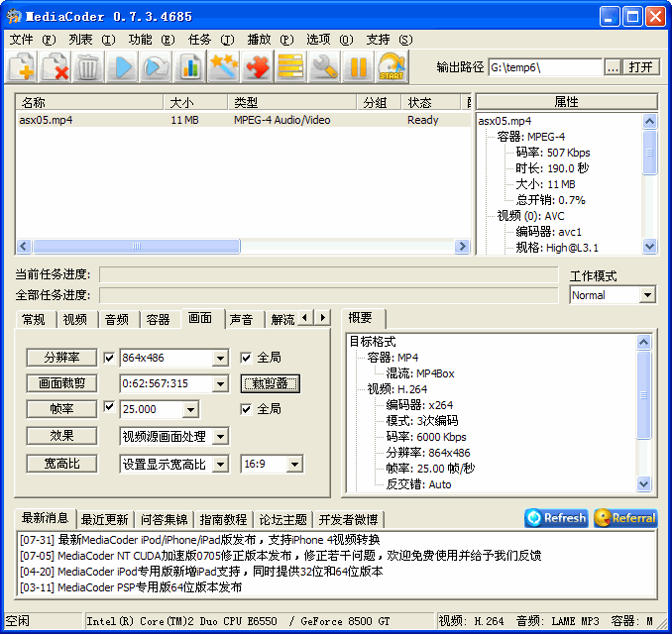
Task: Open the 选项 (O) menu
Action: pos(330,40)
